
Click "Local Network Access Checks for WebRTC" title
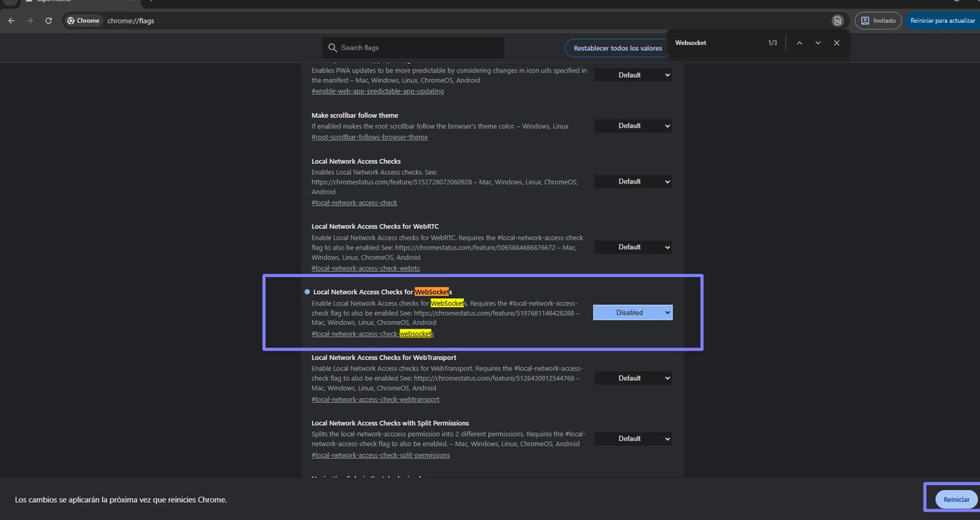375,227
